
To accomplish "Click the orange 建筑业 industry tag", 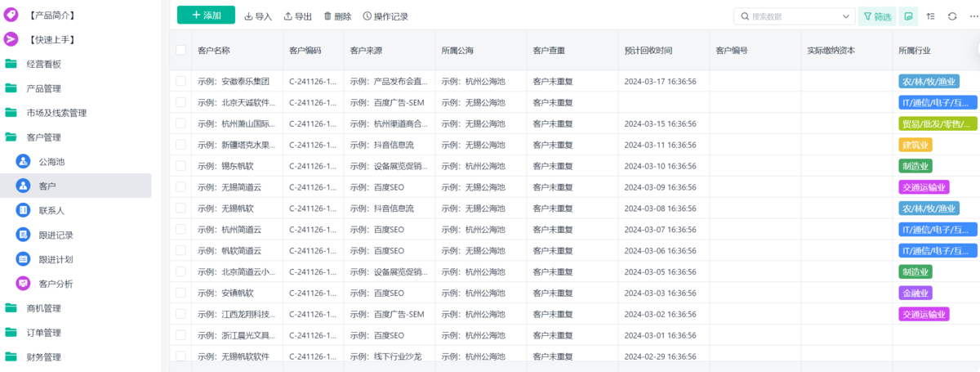I will [x=915, y=145].
